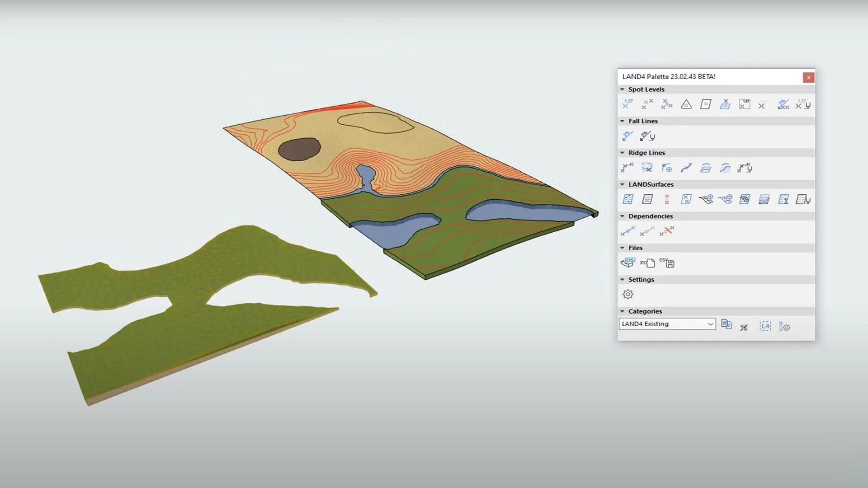Viewport: 868px width, 488px height.
Task: Open the Settings gear icon
Action: [628, 294]
